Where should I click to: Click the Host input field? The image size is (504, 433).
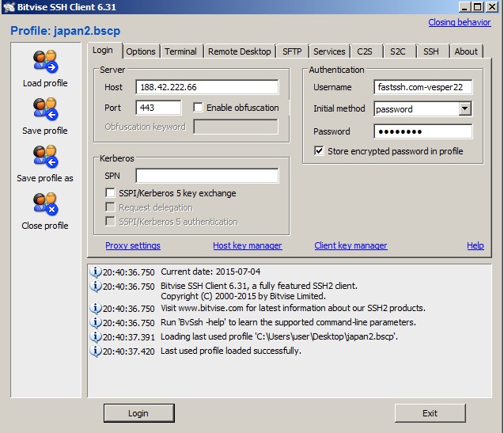207,87
